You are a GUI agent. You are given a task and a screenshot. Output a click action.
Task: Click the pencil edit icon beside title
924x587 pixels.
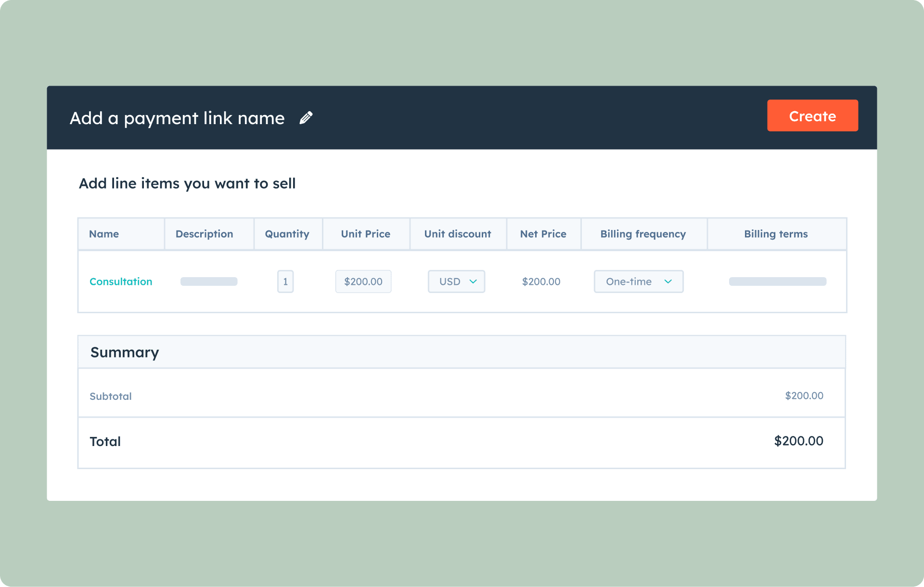coord(306,118)
